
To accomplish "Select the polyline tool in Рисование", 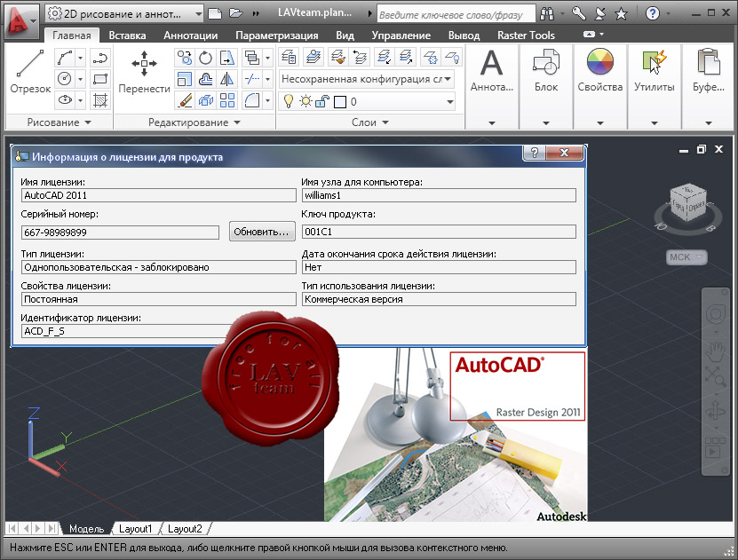I will (100, 58).
